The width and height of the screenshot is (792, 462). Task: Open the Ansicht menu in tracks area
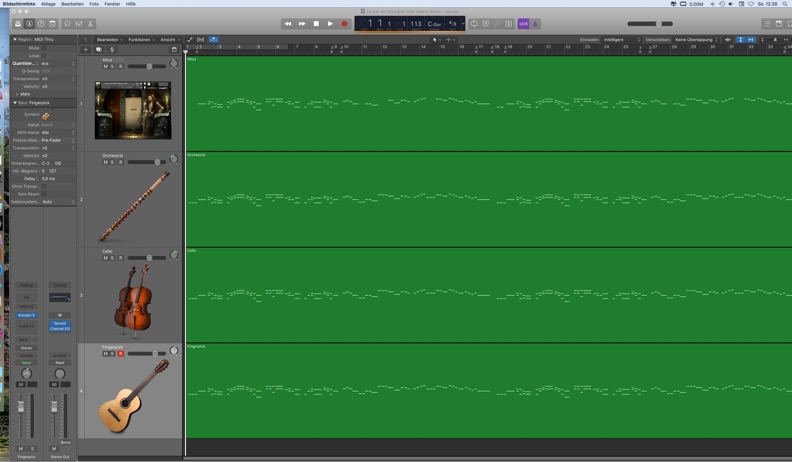(170, 39)
